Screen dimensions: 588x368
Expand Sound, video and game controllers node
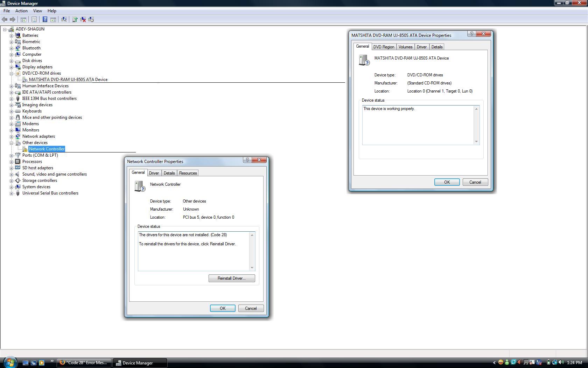coord(12,174)
